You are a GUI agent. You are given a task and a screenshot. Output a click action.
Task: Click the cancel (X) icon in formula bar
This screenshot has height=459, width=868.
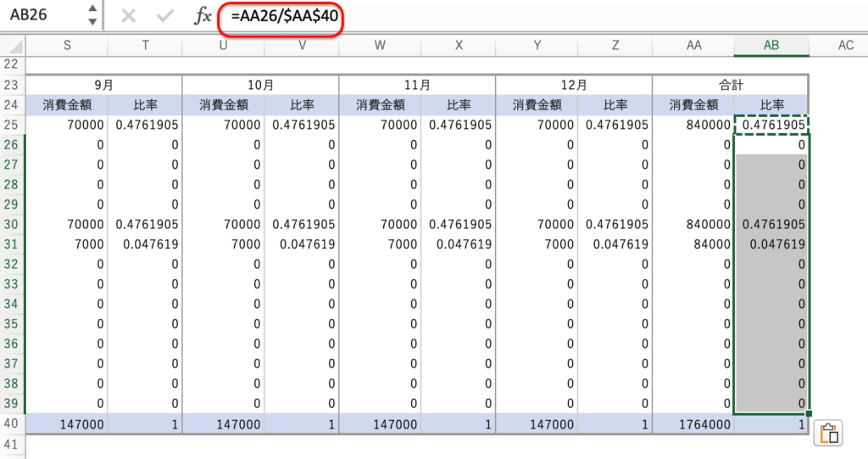click(129, 16)
